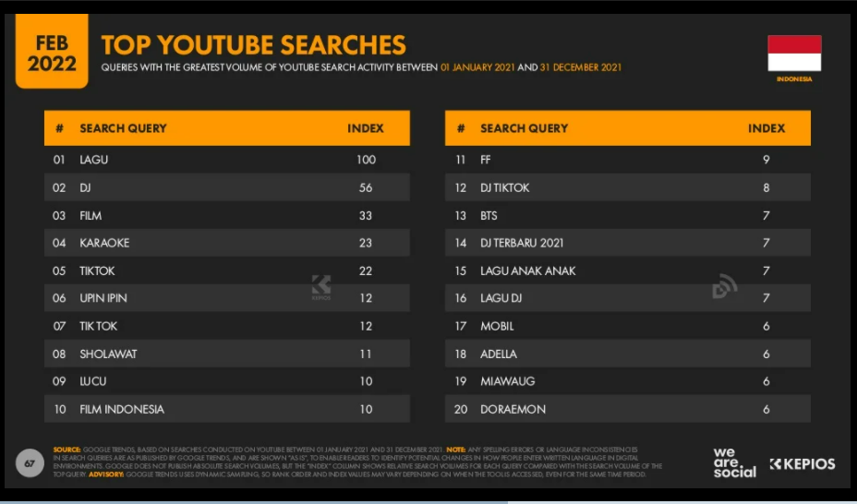857x504 pixels.
Task: Click the Indonesia flag icon
Action: point(794,53)
